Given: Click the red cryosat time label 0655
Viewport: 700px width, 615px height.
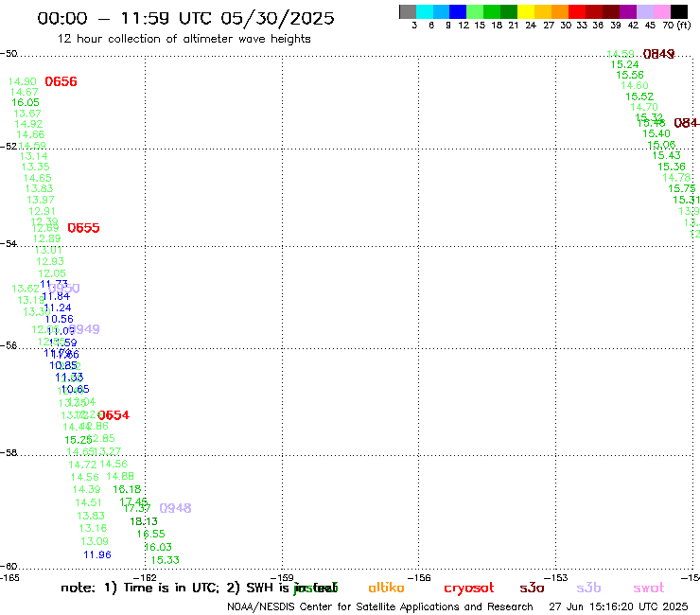Looking at the screenshot, I should (x=83, y=228).
